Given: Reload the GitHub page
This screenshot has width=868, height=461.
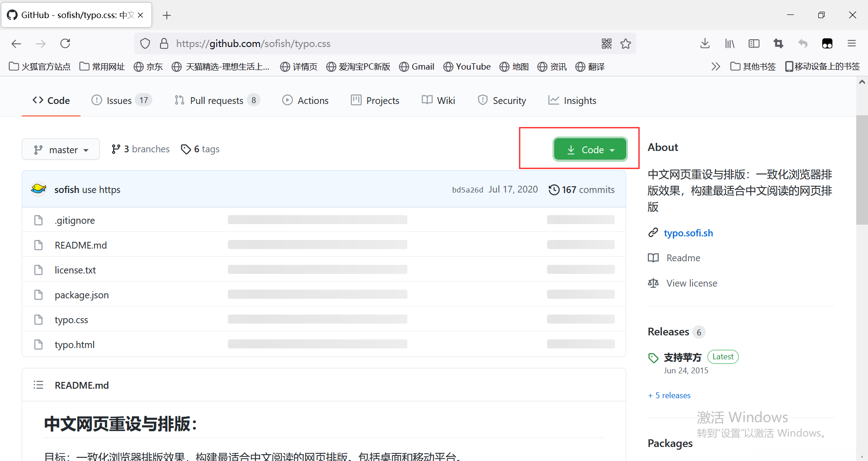Looking at the screenshot, I should coord(65,43).
